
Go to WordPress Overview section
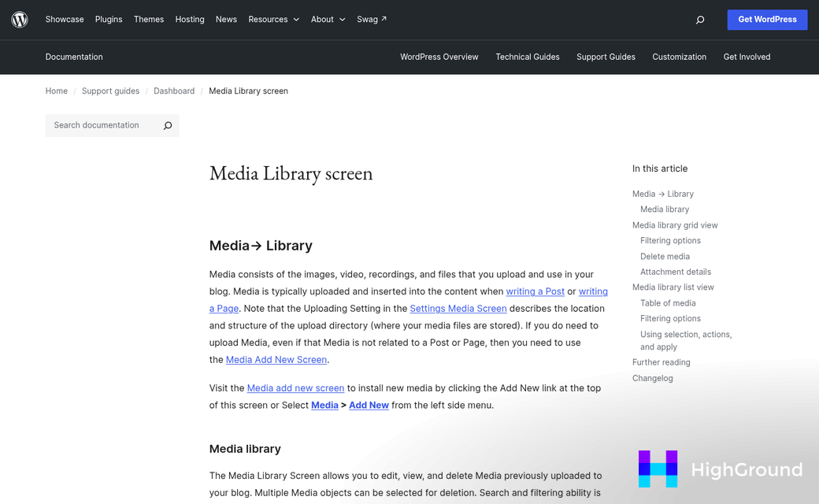pyautogui.click(x=439, y=57)
